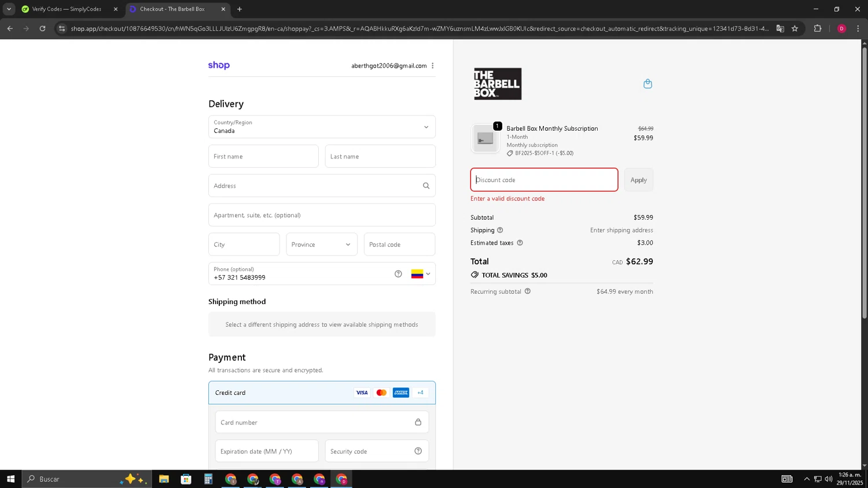Screen dimensions: 868x488
Task: Open Province dropdown
Action: click(x=321, y=244)
